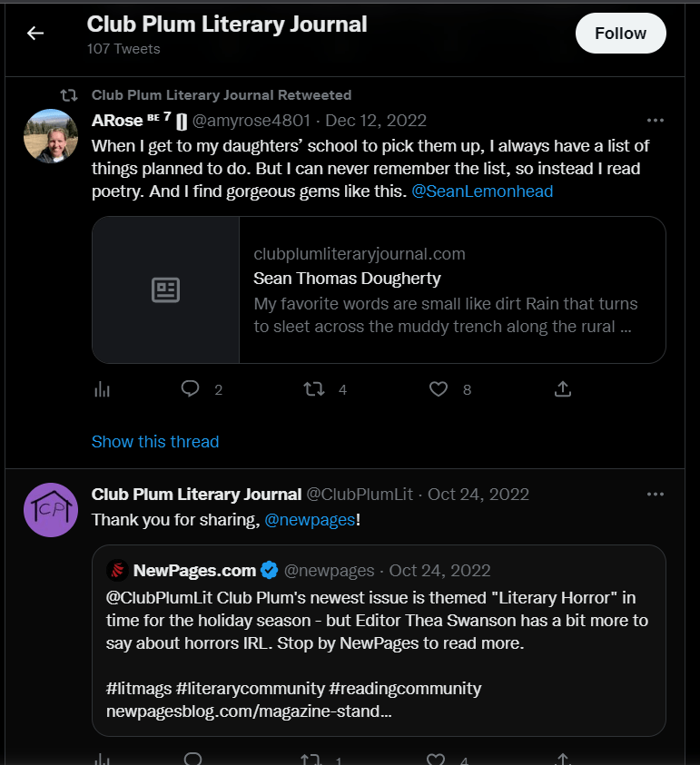This screenshot has width=700, height=765.
Task: Open more options on Club Plum's tweet
Action: (x=655, y=494)
